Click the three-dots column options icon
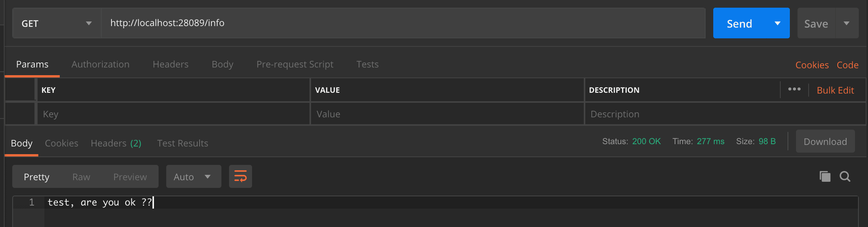The width and height of the screenshot is (868, 227). (x=794, y=89)
